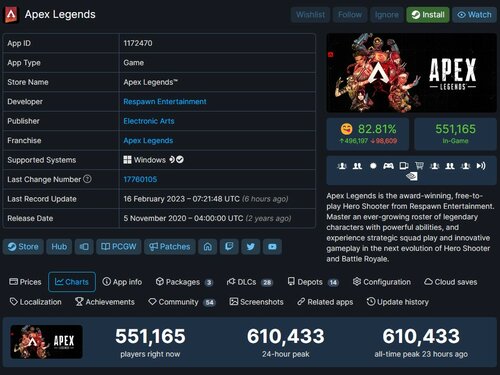Image resolution: width=500 pixels, height=375 pixels.
Task: Click the controller support category icon
Action: 388,166
